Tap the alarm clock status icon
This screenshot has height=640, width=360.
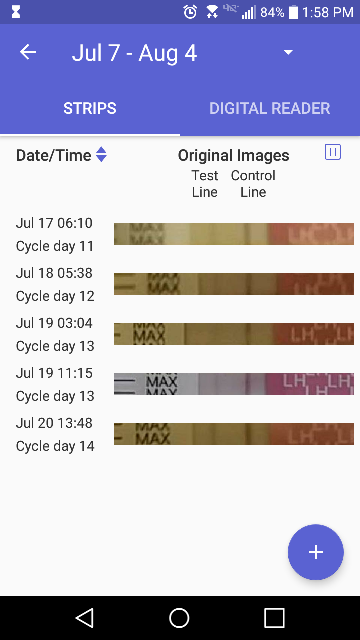190,12
